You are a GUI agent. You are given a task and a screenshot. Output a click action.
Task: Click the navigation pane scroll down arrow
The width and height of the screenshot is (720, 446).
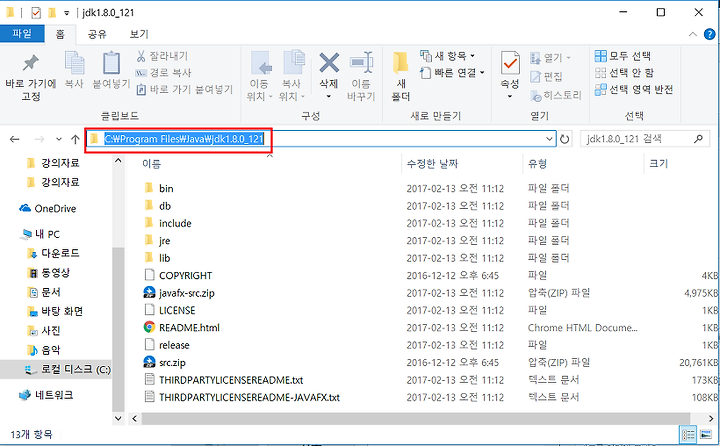click(118, 418)
